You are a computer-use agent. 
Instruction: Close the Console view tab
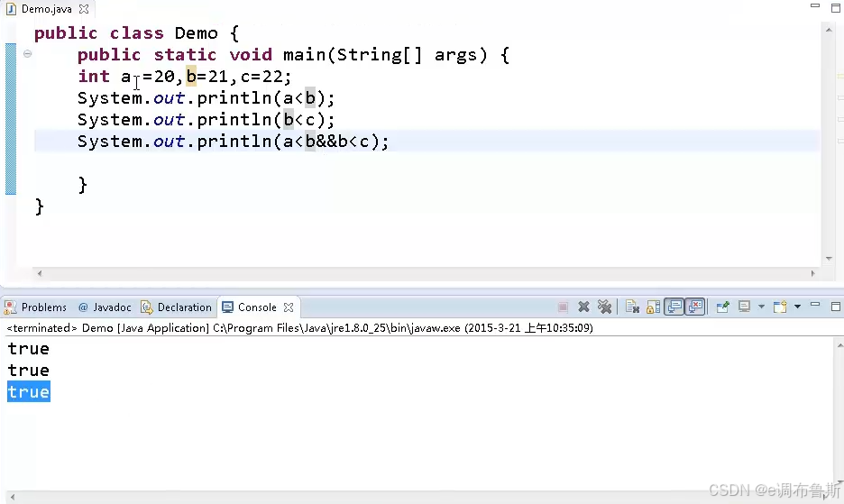click(289, 307)
